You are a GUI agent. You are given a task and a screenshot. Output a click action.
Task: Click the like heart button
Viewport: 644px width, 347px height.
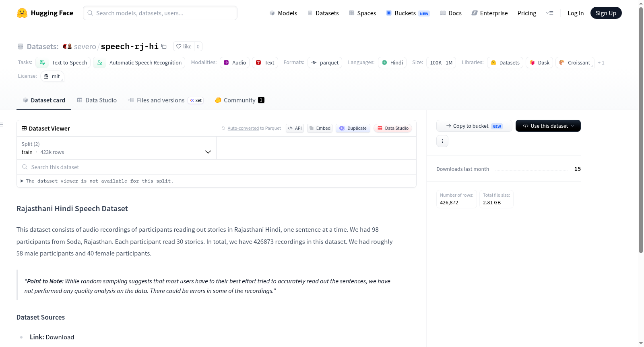[184, 46]
